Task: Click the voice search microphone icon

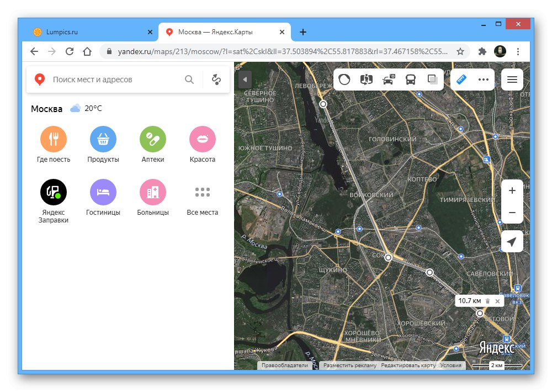Action: click(216, 79)
